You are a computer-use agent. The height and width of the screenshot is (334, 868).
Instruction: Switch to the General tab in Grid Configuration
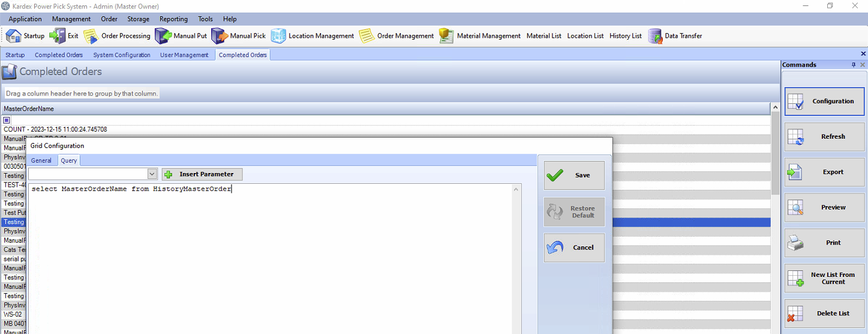coord(41,160)
